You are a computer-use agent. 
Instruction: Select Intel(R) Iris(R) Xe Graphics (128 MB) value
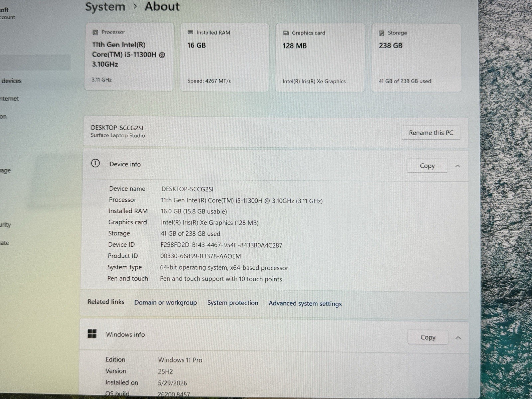[x=210, y=222]
